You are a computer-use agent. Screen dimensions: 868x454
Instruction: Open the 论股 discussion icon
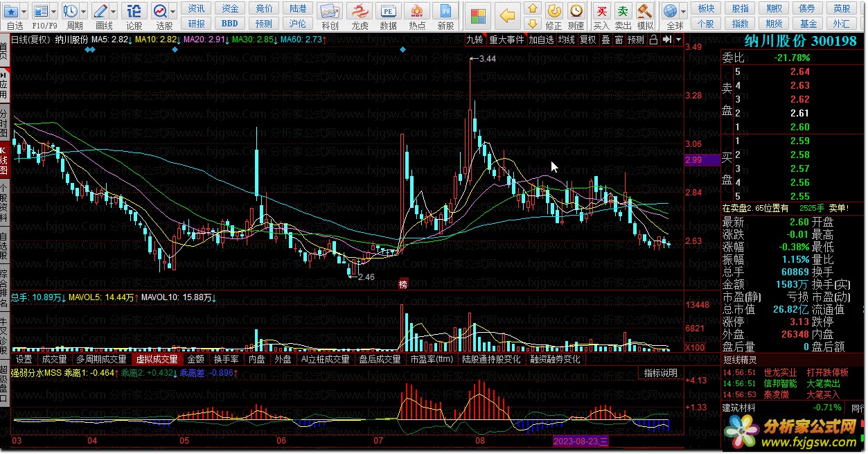point(134,10)
